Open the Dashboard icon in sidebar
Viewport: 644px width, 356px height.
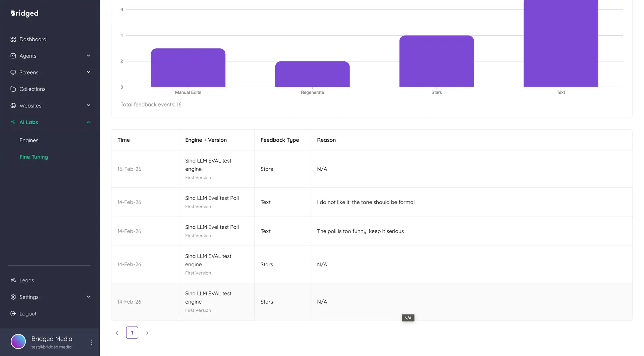(x=13, y=39)
